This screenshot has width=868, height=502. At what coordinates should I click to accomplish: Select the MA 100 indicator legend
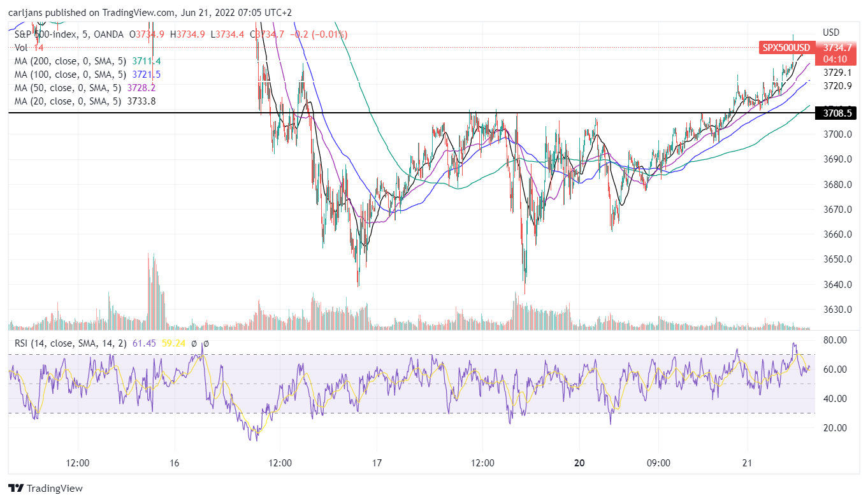click(88, 75)
